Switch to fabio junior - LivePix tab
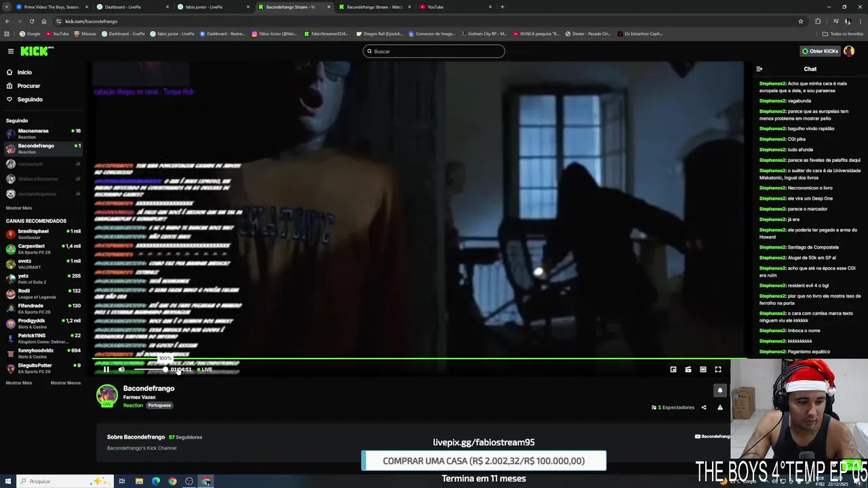The width and height of the screenshot is (868, 488). click(x=213, y=7)
